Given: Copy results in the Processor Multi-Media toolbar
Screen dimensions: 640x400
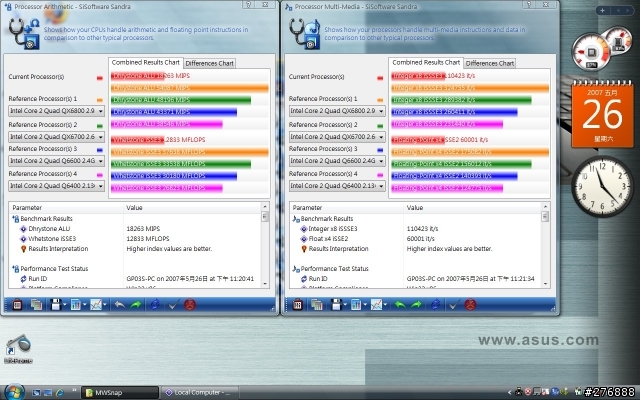Looking at the screenshot, I should click(317, 304).
